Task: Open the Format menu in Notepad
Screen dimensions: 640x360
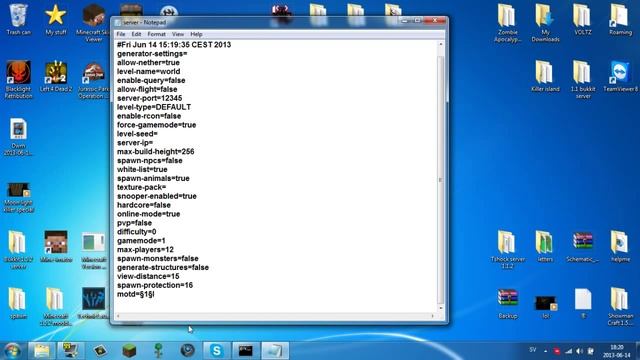Action: (x=156, y=34)
